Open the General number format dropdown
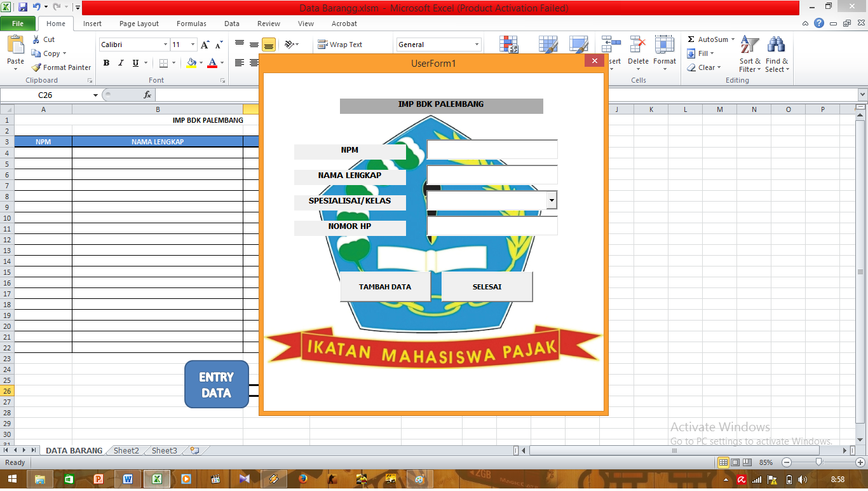 click(x=477, y=45)
